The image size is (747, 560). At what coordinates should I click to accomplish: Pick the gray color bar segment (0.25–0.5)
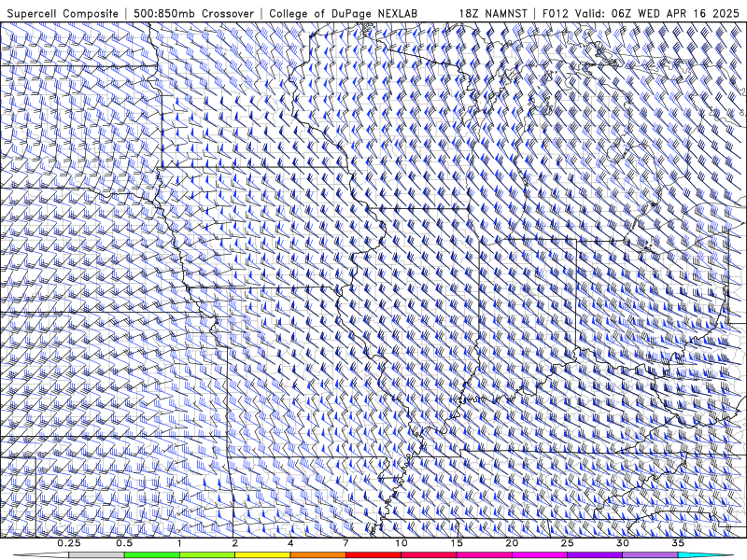pyautogui.click(x=97, y=555)
